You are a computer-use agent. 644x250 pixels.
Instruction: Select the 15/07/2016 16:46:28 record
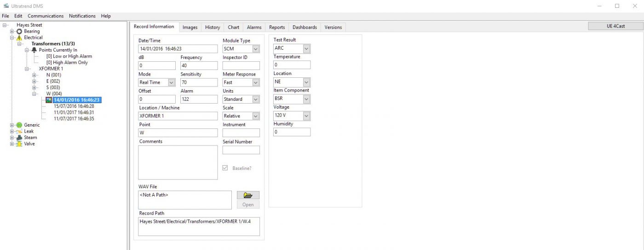point(74,106)
